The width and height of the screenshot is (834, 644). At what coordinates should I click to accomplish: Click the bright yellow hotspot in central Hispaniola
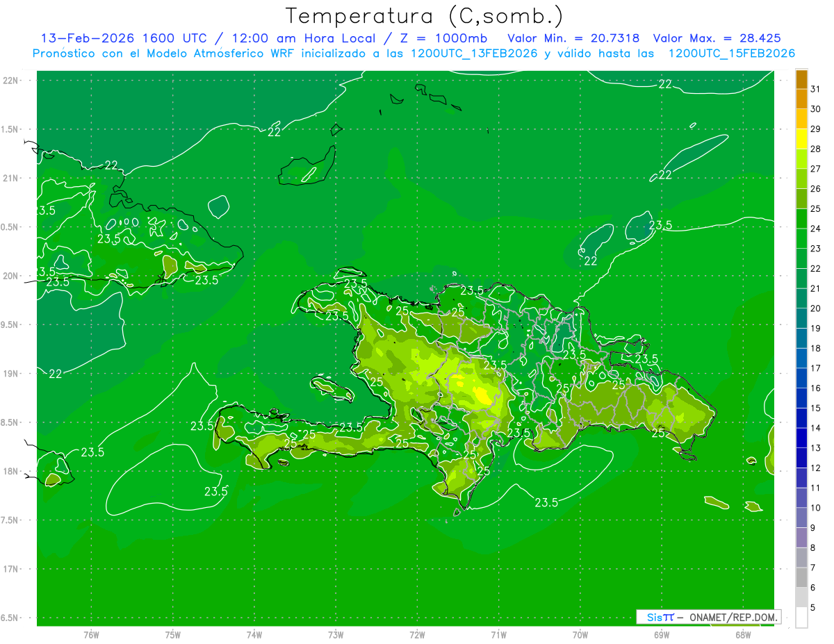[x=482, y=395]
